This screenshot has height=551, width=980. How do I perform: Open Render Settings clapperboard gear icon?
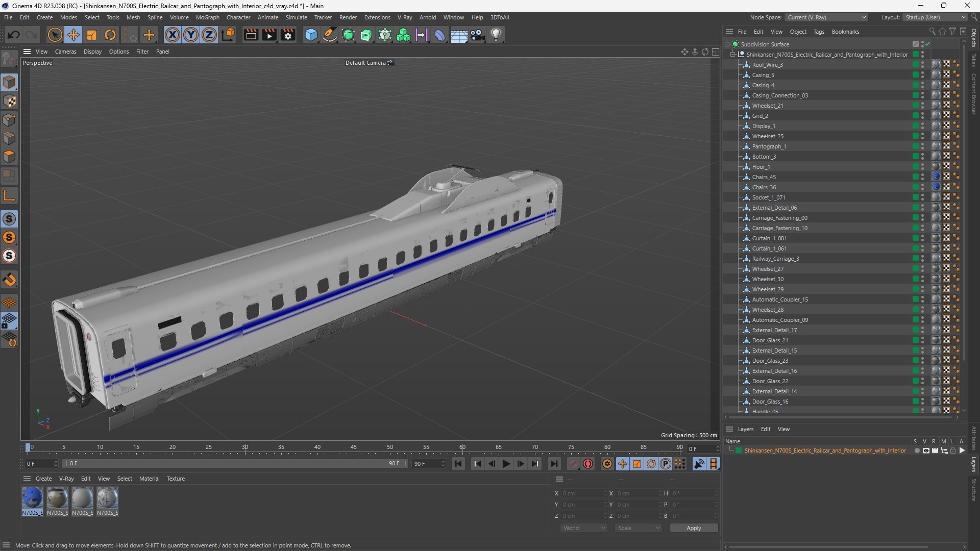pyautogui.click(x=288, y=35)
